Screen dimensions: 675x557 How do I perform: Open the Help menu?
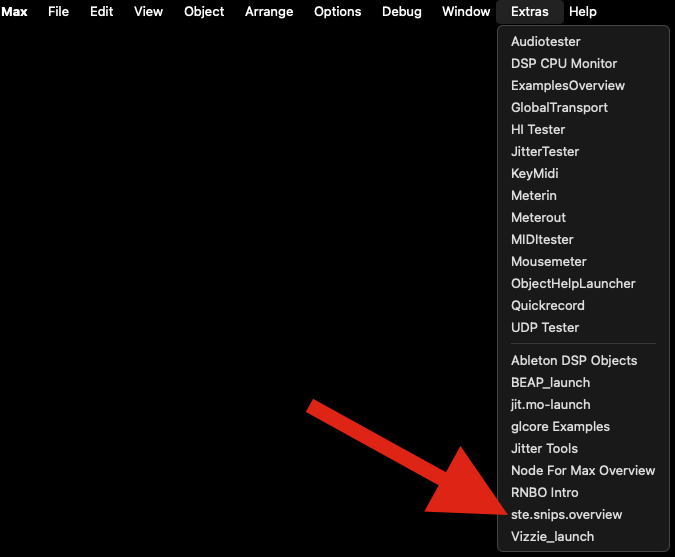point(582,12)
